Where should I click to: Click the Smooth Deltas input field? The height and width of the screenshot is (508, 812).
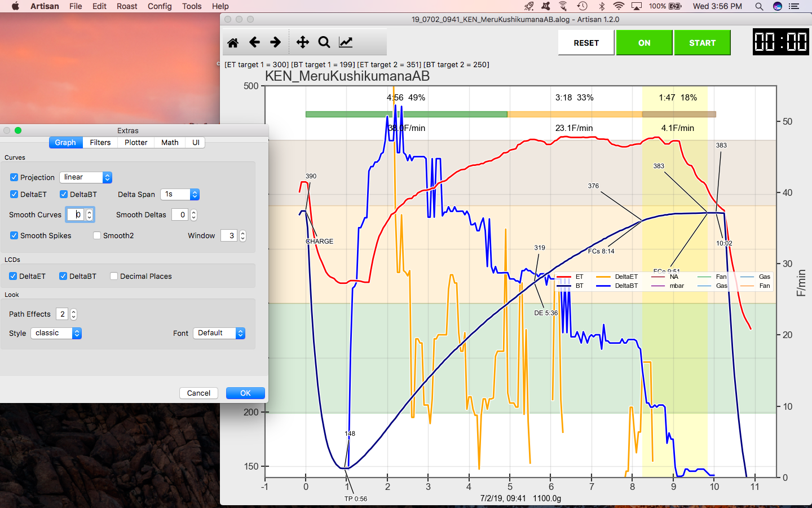coord(180,214)
